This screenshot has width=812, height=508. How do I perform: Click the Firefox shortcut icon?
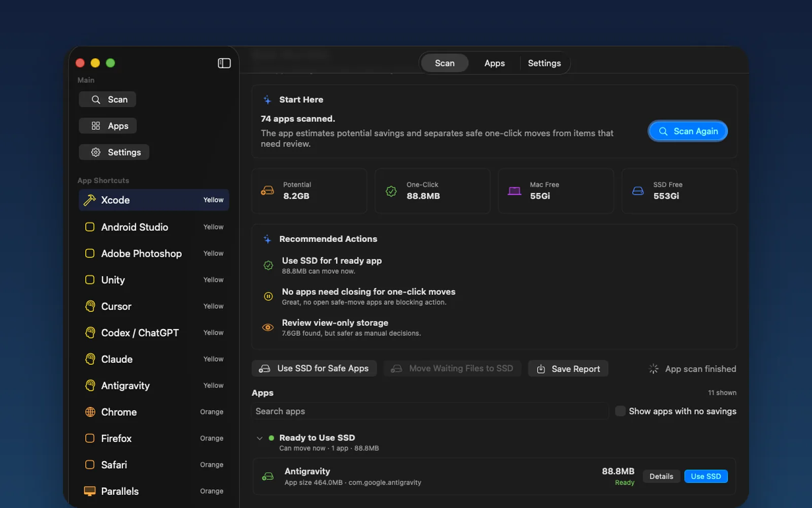(x=90, y=438)
